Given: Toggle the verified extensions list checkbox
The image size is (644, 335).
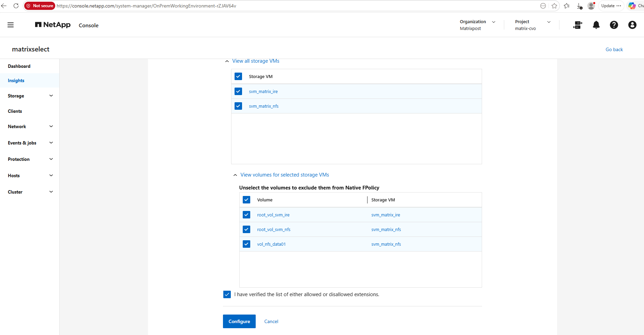Looking at the screenshot, I should click(x=227, y=294).
